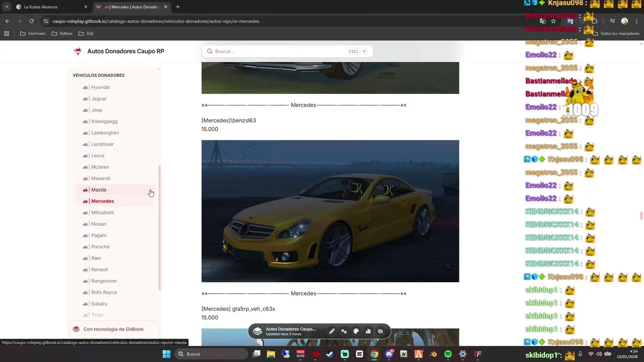The height and width of the screenshot is (362, 644).
Task: Open the Notion taskbar icon
Action: [x=404, y=354]
